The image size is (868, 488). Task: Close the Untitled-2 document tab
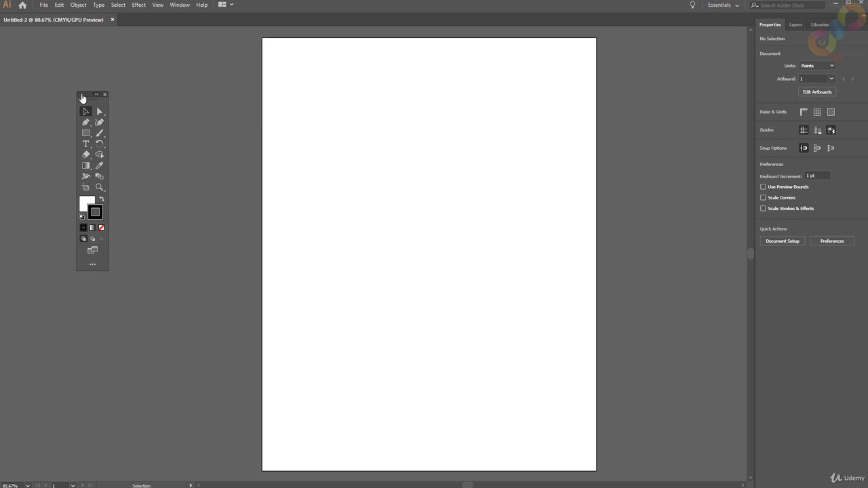[x=113, y=20]
